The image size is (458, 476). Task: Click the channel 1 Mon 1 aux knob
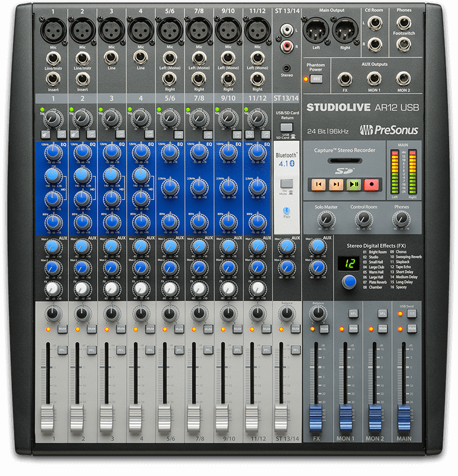(x=53, y=247)
